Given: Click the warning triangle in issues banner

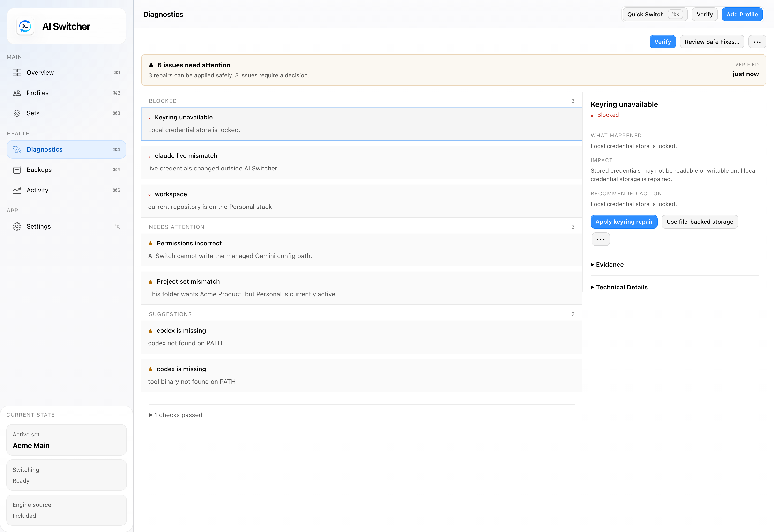Looking at the screenshot, I should 151,65.
